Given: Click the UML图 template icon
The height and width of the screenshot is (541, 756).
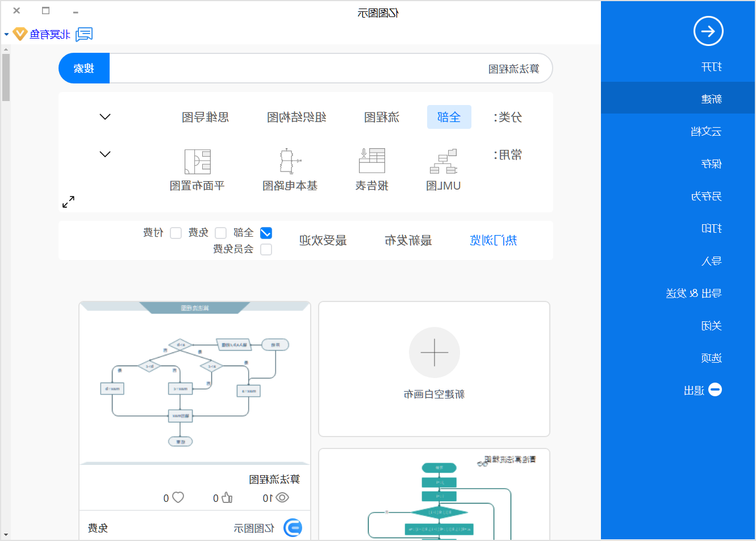Looking at the screenshot, I should coord(443,161).
